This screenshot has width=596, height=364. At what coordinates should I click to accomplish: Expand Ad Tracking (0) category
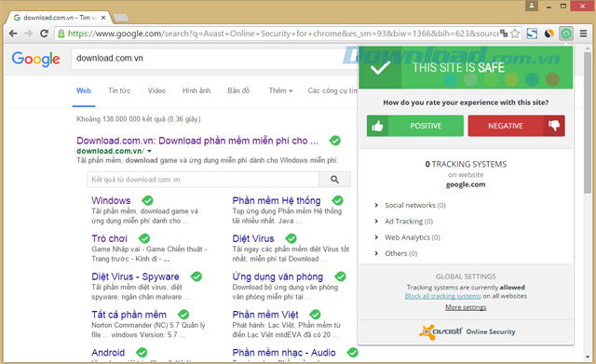point(404,222)
